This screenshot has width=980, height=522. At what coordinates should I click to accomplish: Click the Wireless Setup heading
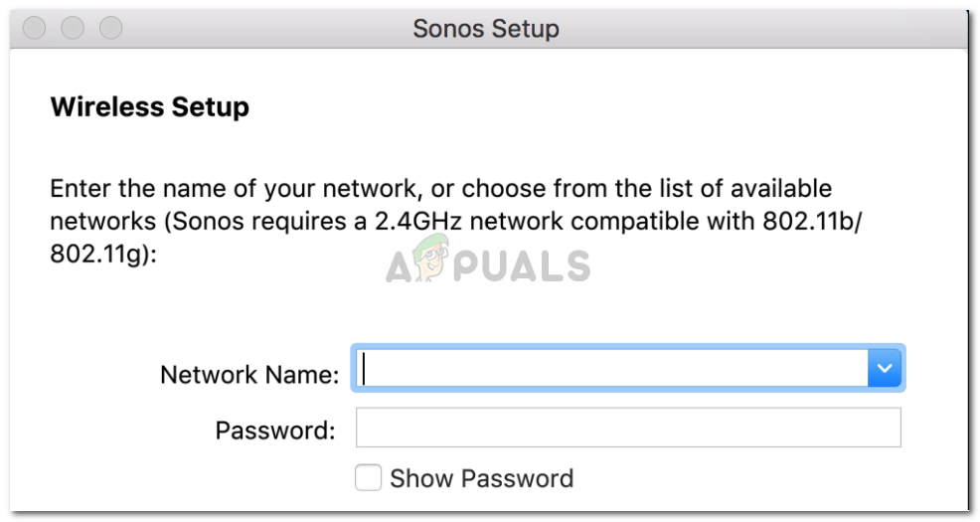point(149,106)
